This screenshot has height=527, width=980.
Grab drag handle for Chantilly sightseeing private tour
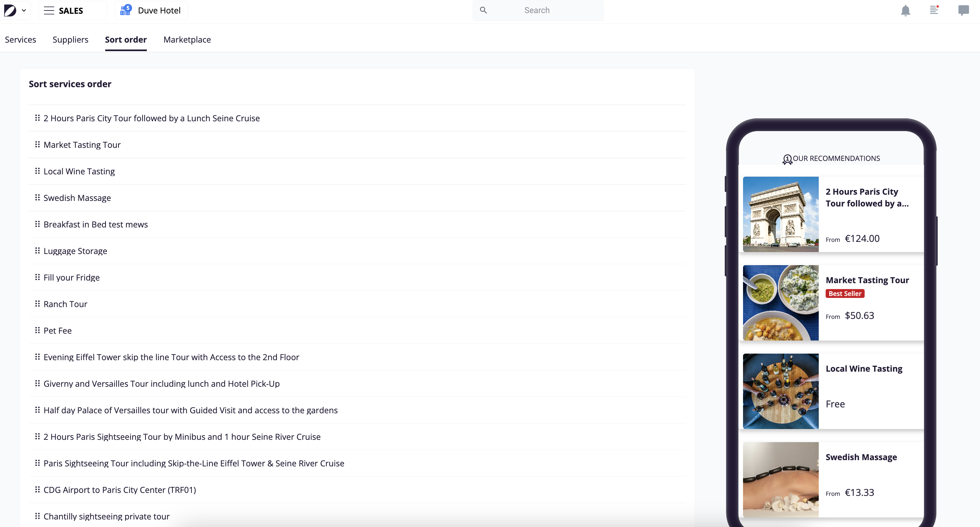(x=37, y=516)
